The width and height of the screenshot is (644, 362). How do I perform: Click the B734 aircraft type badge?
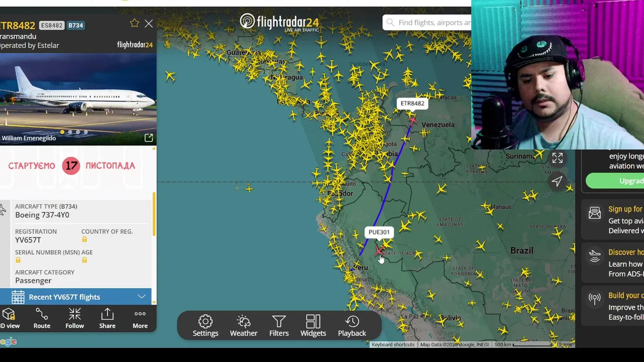click(x=75, y=25)
